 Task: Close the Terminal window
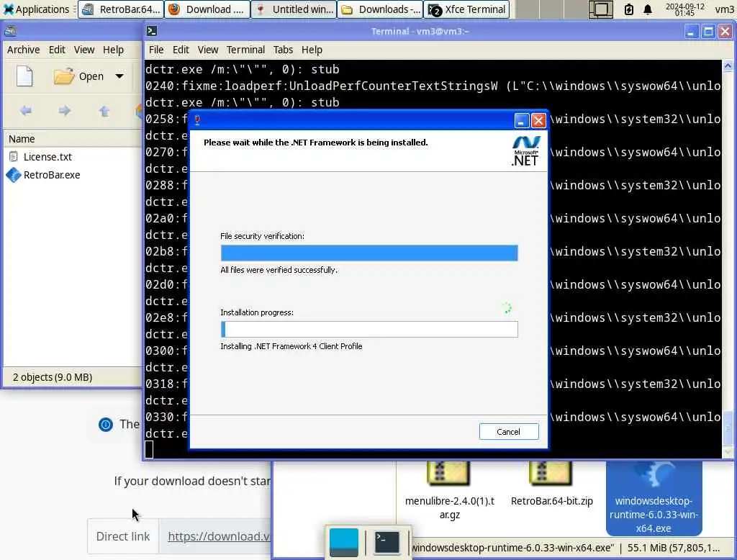[725, 32]
